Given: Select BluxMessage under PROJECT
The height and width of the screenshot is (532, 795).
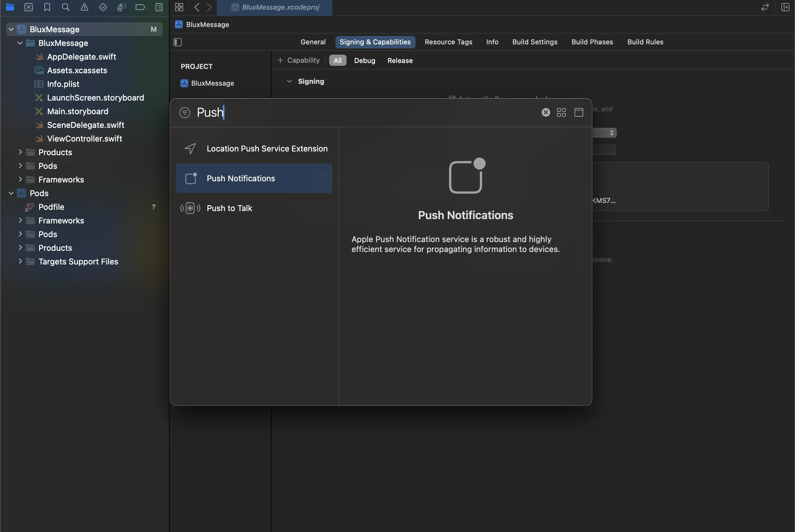Looking at the screenshot, I should coord(207,83).
